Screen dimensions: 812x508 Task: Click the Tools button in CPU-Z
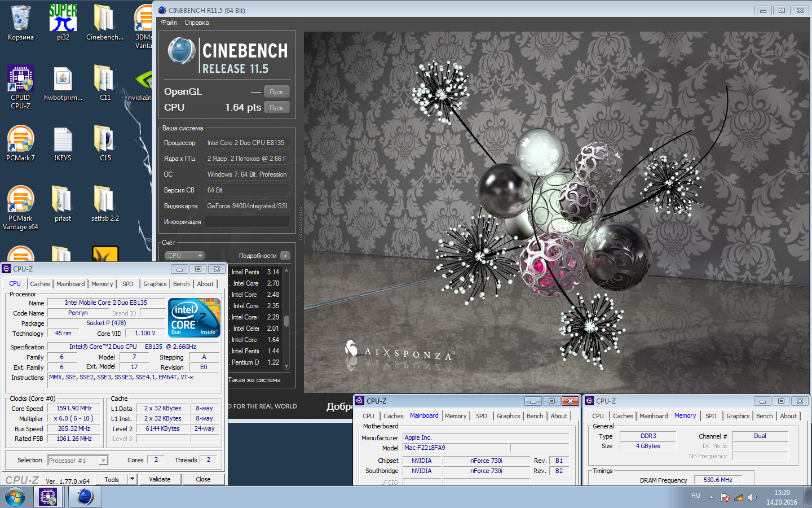(x=112, y=479)
